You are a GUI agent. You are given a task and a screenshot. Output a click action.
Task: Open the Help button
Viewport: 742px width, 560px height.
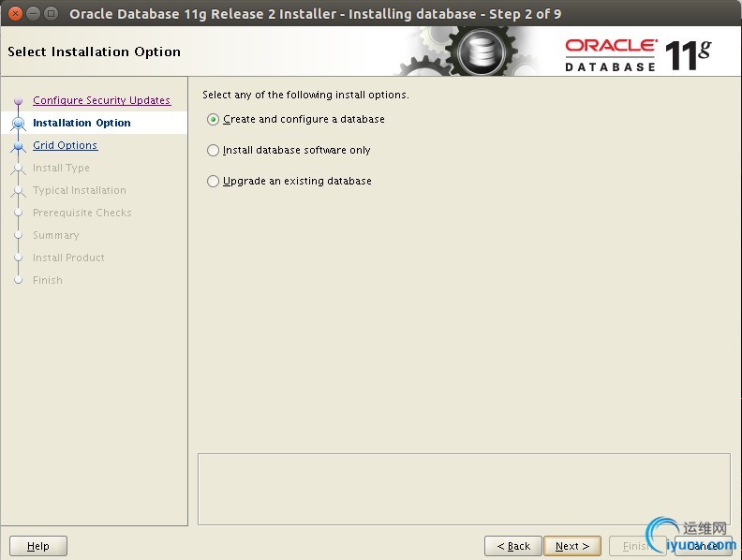click(x=38, y=546)
